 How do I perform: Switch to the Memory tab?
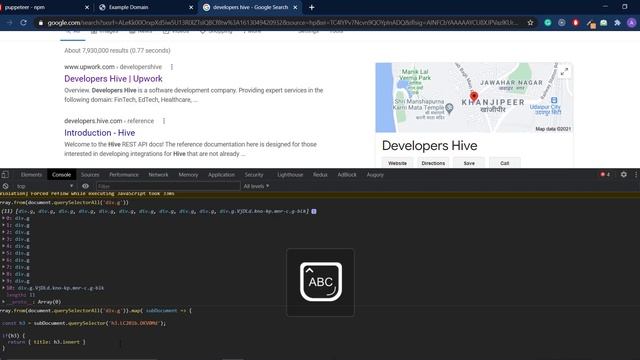(188, 175)
